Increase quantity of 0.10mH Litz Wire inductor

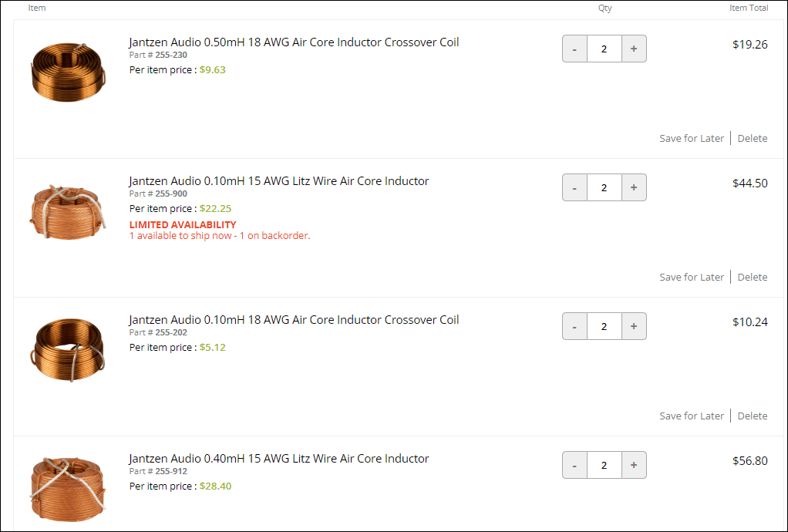[x=634, y=187]
